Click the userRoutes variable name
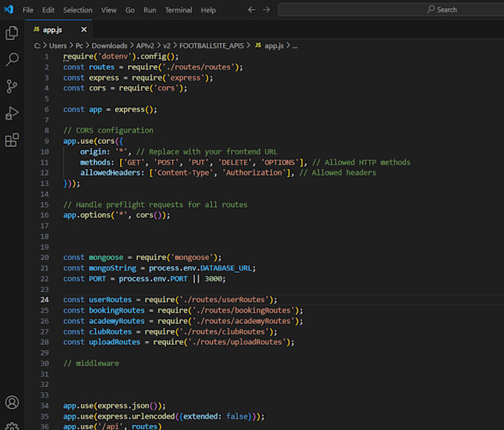 (x=110, y=300)
